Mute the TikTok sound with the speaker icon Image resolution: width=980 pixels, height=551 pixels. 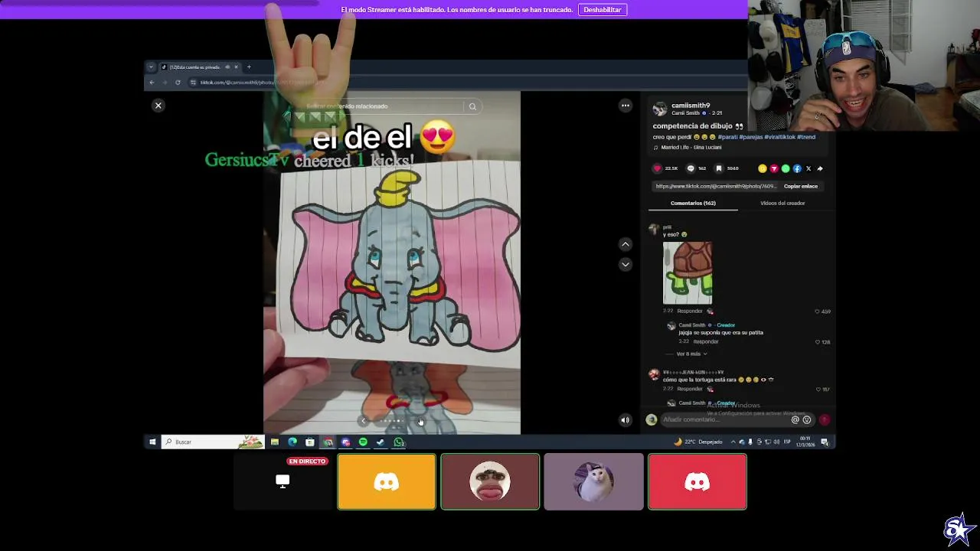click(626, 419)
